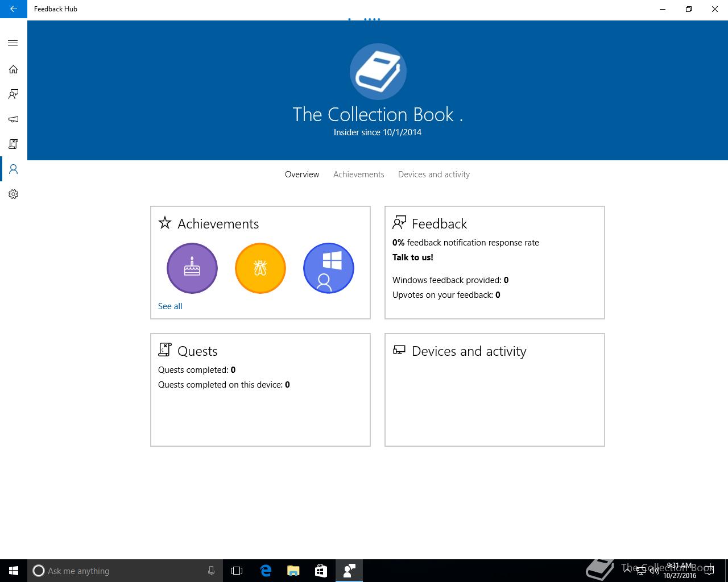Screen dimensions: 728x582
Task: Open Task View on the taskbar
Action: [x=237, y=571]
